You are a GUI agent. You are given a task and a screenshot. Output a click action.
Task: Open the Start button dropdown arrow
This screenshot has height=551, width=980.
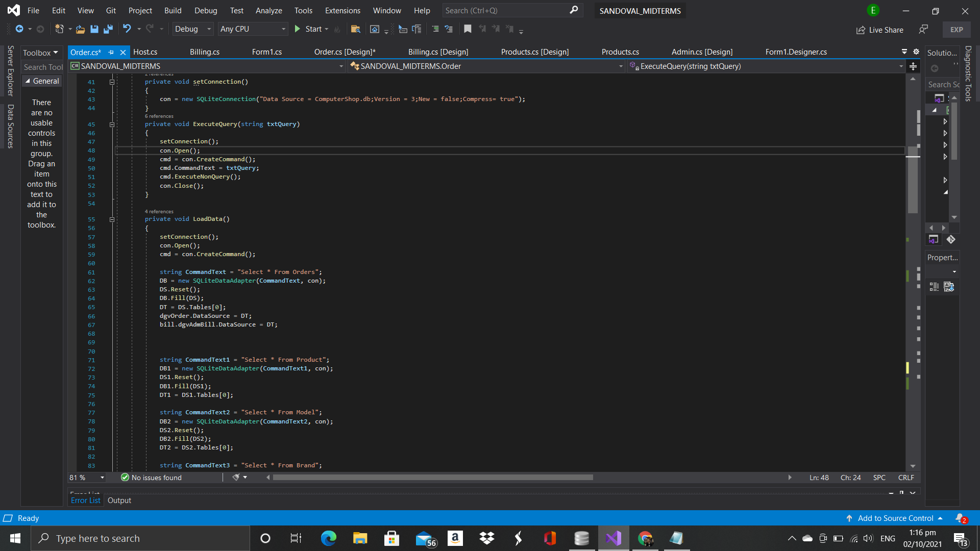coord(327,29)
